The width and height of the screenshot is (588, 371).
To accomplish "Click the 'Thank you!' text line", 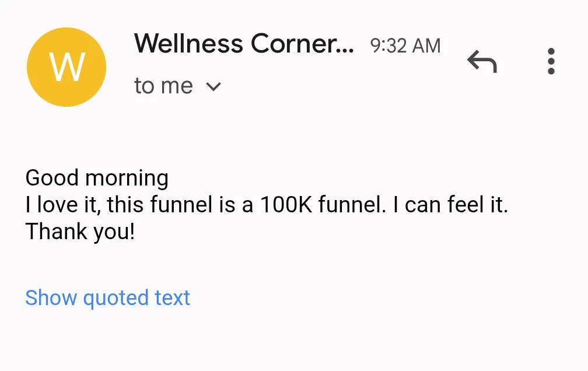I will (80, 232).
